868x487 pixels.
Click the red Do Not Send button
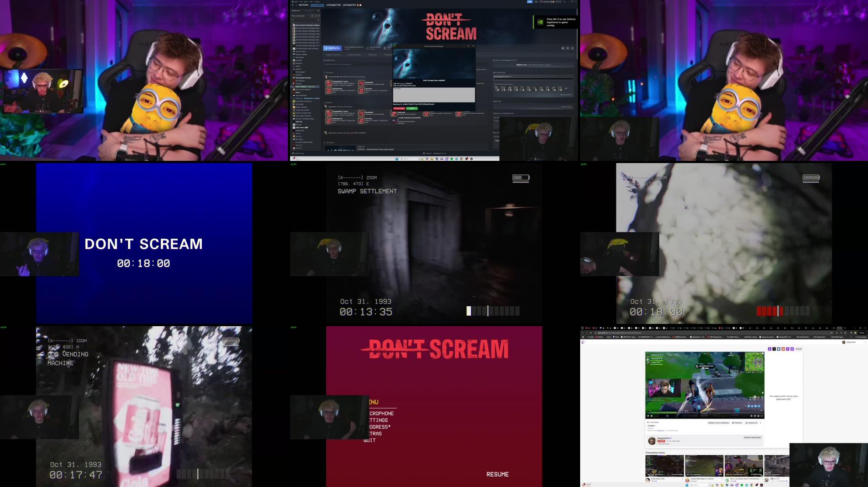point(399,108)
